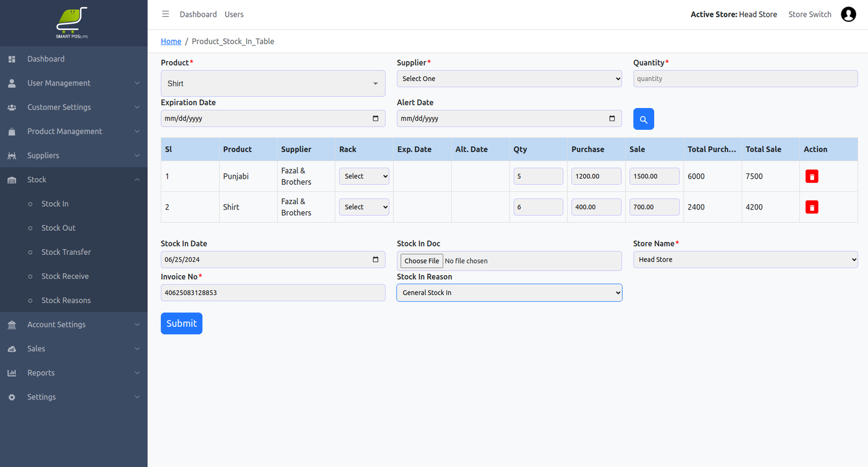
Task: Open the Stock In Date calendar icon
Action: (375, 260)
